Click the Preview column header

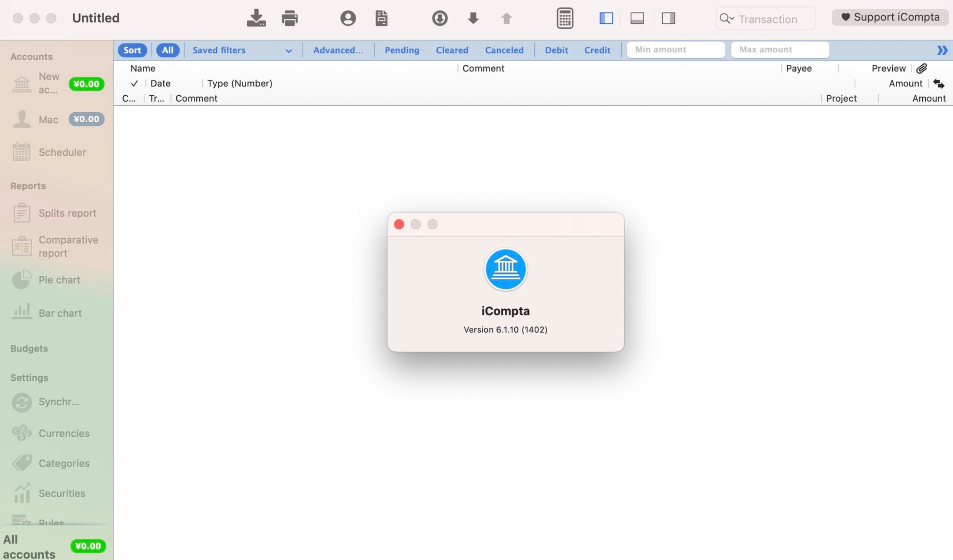[x=888, y=68]
